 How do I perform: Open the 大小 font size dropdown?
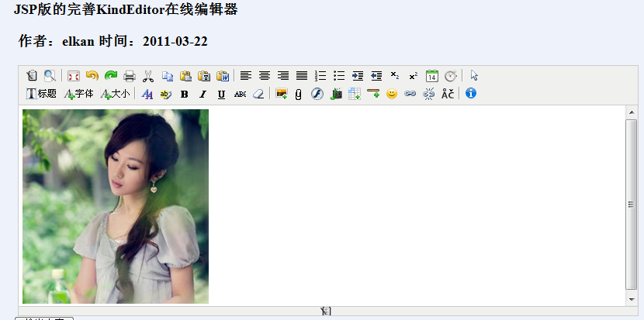[x=116, y=94]
